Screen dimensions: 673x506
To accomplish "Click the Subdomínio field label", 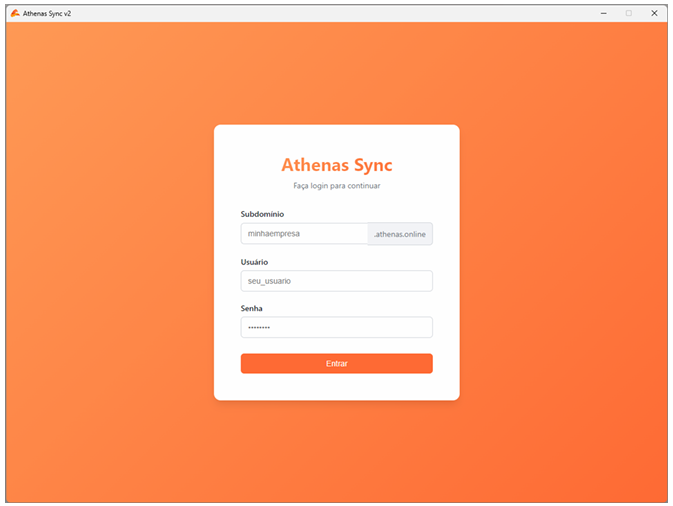I will (262, 214).
